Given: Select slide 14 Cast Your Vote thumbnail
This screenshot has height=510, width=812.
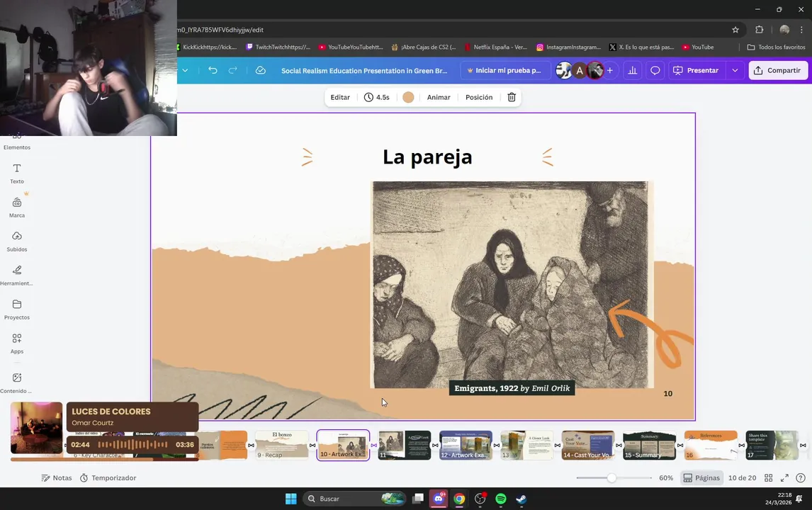Looking at the screenshot, I should point(588,446).
